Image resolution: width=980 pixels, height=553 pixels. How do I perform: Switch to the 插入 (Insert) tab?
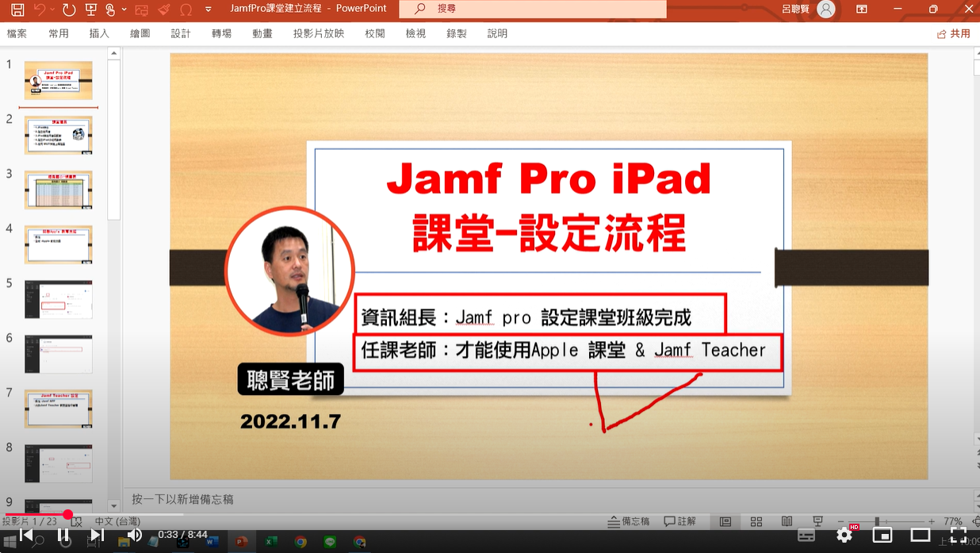pos(99,33)
